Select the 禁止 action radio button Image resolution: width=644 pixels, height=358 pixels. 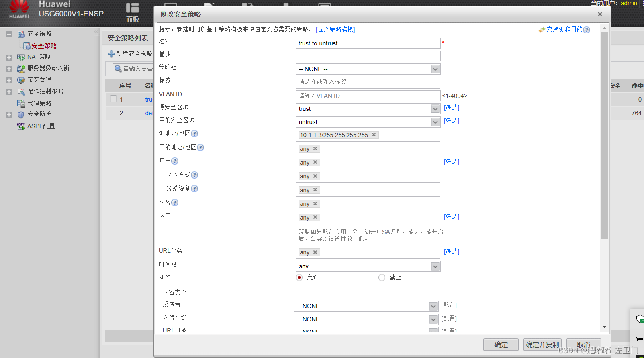click(x=382, y=277)
